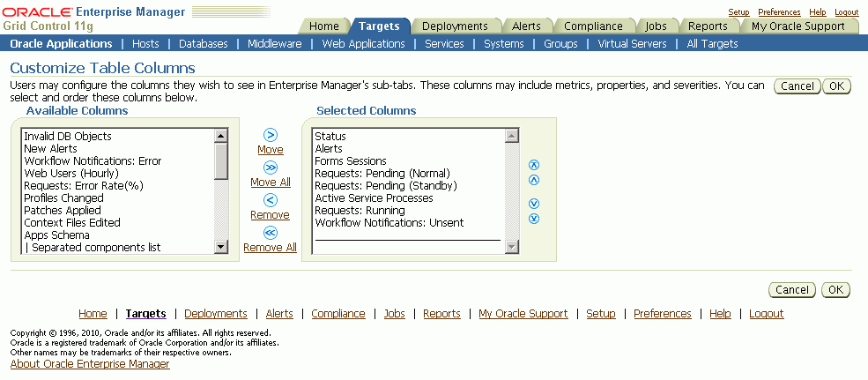Select the Databases sub-tab
Screen dimensions: 868x380
[x=204, y=44]
